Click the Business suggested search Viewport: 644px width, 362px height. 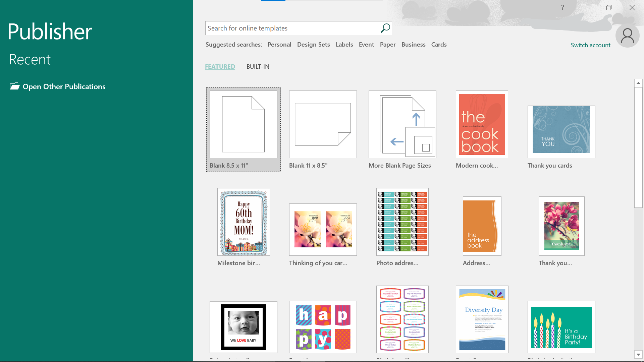(413, 45)
